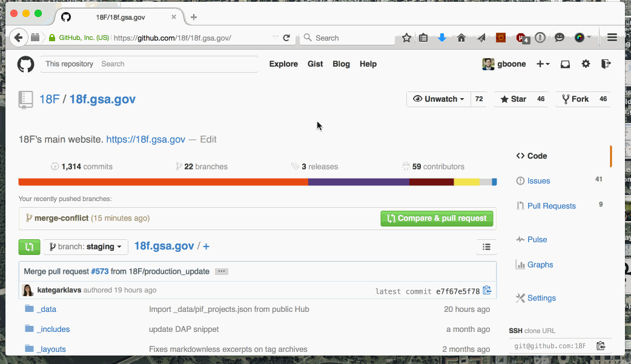View the 3 releases
631x364 pixels.
315,167
